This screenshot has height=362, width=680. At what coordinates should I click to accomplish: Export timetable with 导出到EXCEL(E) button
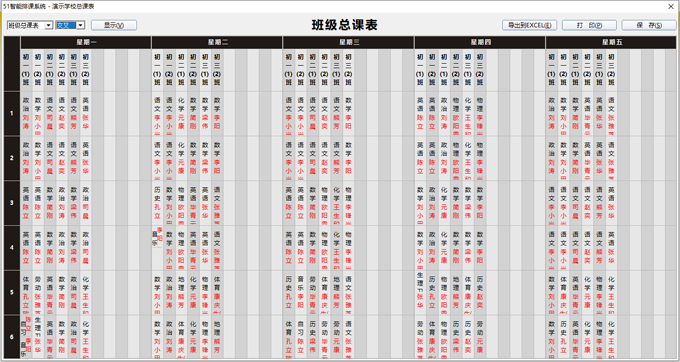coord(529,26)
